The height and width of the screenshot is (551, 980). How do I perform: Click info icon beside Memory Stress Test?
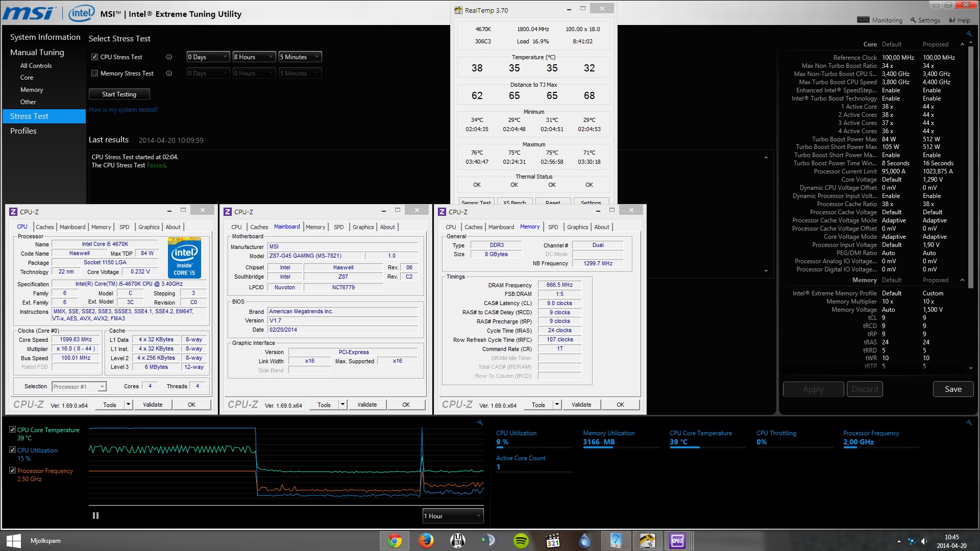click(169, 73)
